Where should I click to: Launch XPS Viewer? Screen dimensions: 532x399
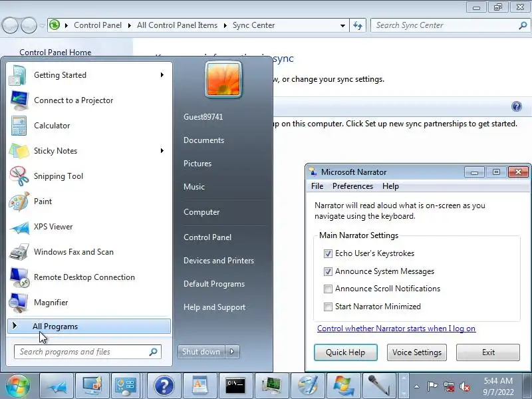click(89, 227)
